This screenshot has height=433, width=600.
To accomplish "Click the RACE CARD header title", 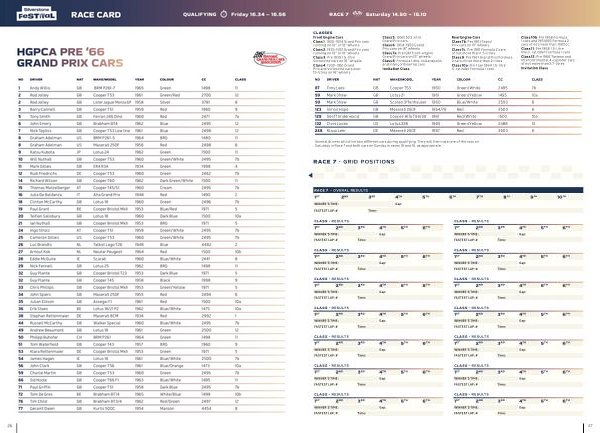I will click(96, 15).
